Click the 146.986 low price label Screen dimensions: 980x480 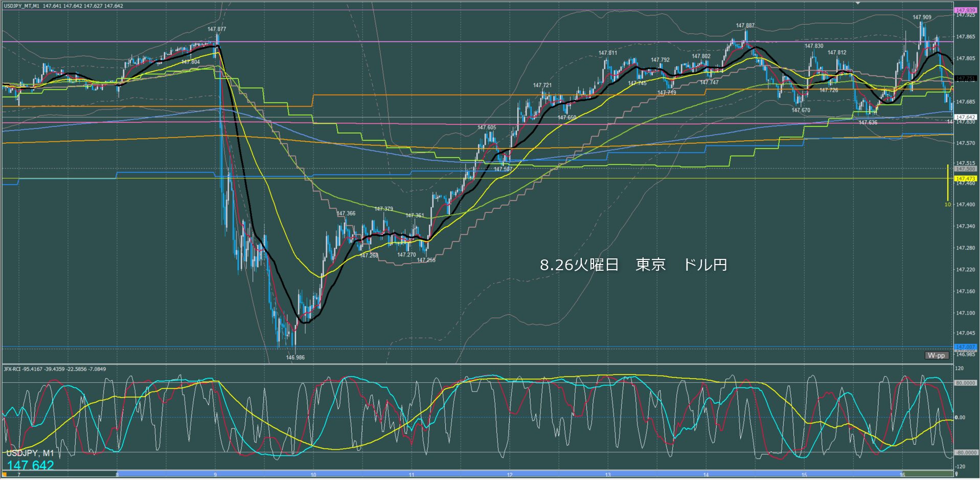point(295,357)
